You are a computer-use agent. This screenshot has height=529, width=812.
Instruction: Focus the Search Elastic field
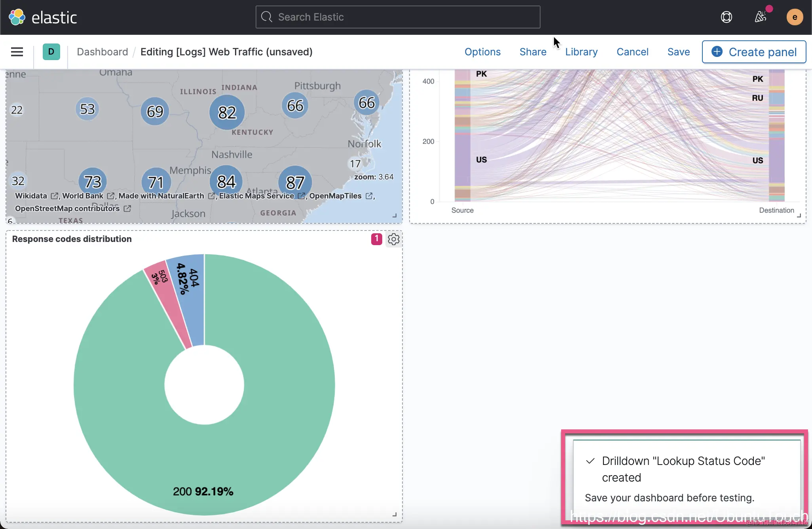pos(398,17)
